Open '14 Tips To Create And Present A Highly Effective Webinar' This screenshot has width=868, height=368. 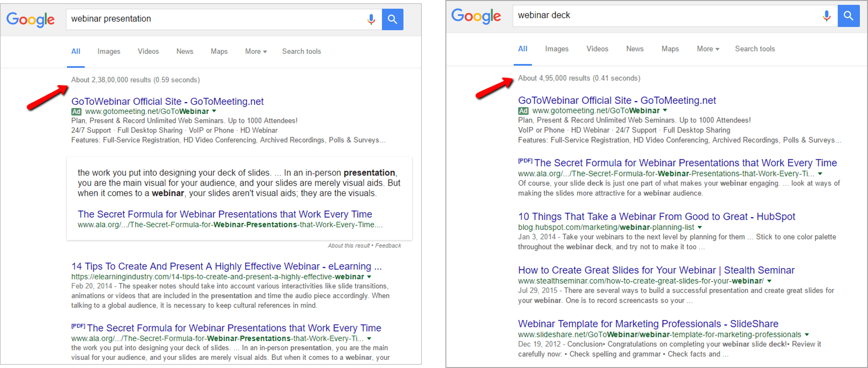(x=226, y=266)
